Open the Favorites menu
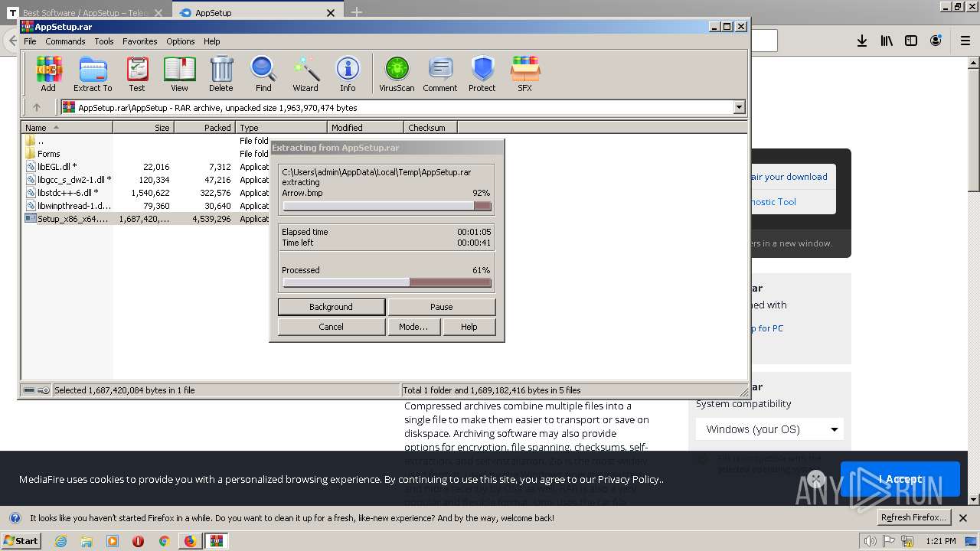 [140, 41]
